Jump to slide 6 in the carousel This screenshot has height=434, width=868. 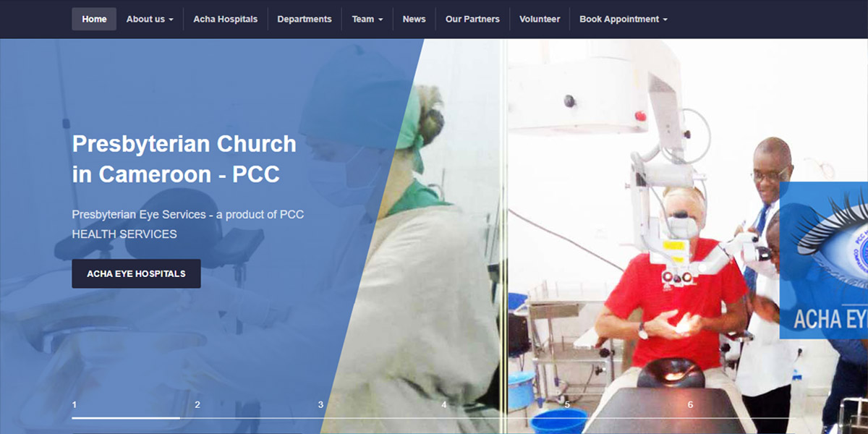690,404
